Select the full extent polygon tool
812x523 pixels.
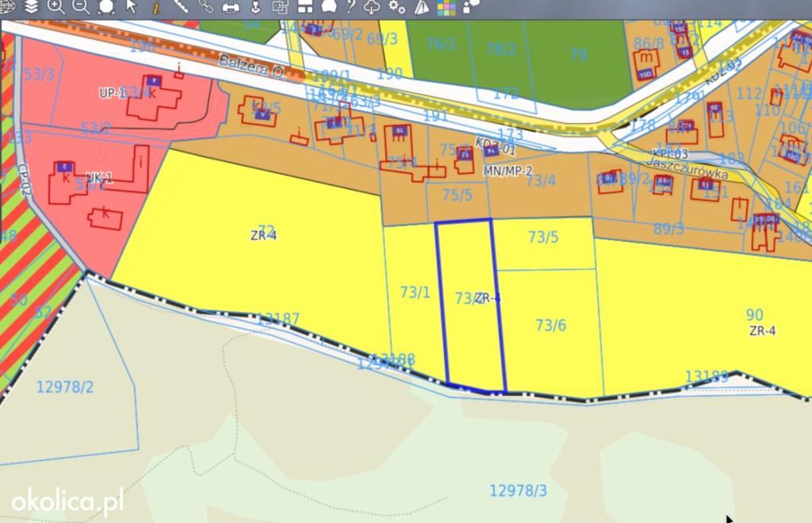[x=106, y=6]
